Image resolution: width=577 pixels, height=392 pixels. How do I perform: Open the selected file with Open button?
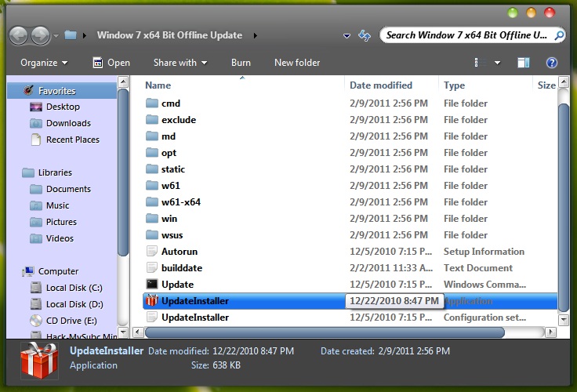pyautogui.click(x=111, y=63)
